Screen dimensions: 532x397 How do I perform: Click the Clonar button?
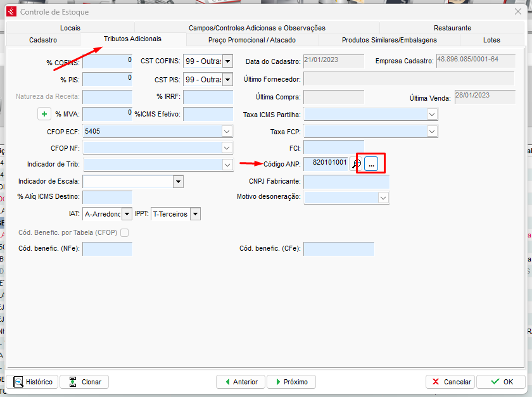point(85,382)
